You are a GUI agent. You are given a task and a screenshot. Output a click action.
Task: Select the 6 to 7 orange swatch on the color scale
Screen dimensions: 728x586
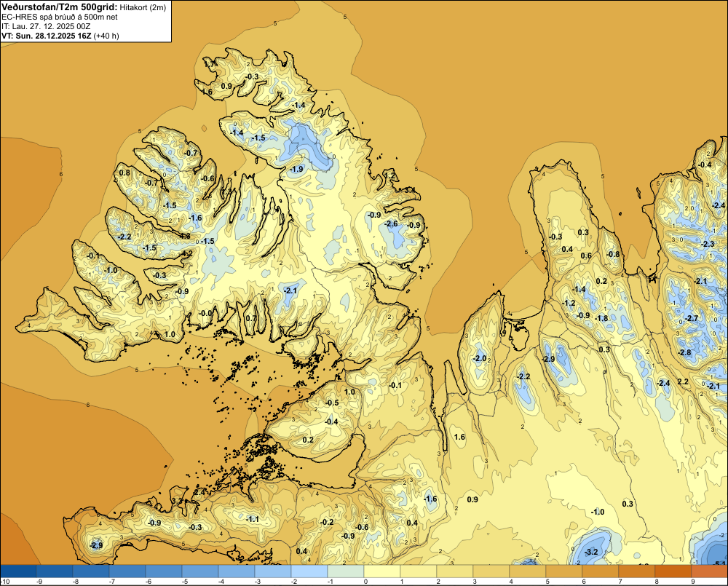pos(601,571)
